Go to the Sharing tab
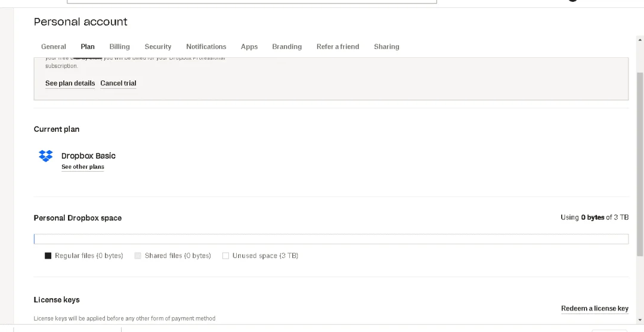Viewport: 644px width, 332px height. 386,46
